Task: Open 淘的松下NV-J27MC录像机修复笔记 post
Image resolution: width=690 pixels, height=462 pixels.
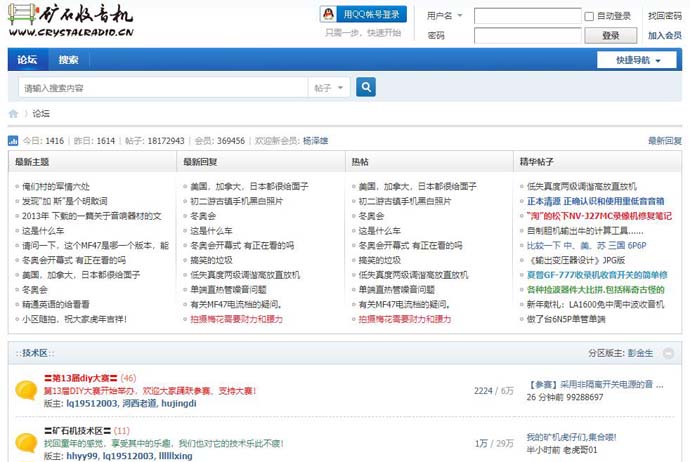Action: click(599, 216)
